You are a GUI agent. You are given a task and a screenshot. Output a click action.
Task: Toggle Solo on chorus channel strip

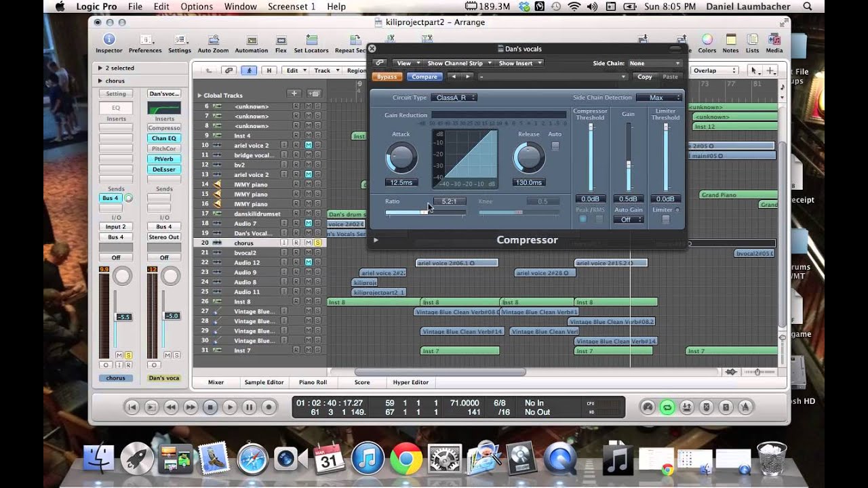coord(128,355)
